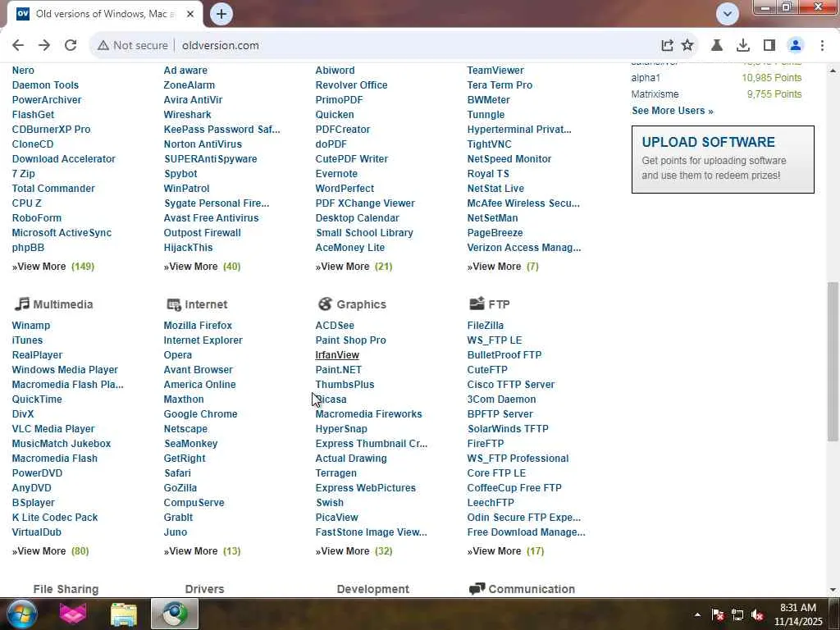The image size is (840, 630).
Task: View More Internet programs (13)
Action: tap(202, 551)
